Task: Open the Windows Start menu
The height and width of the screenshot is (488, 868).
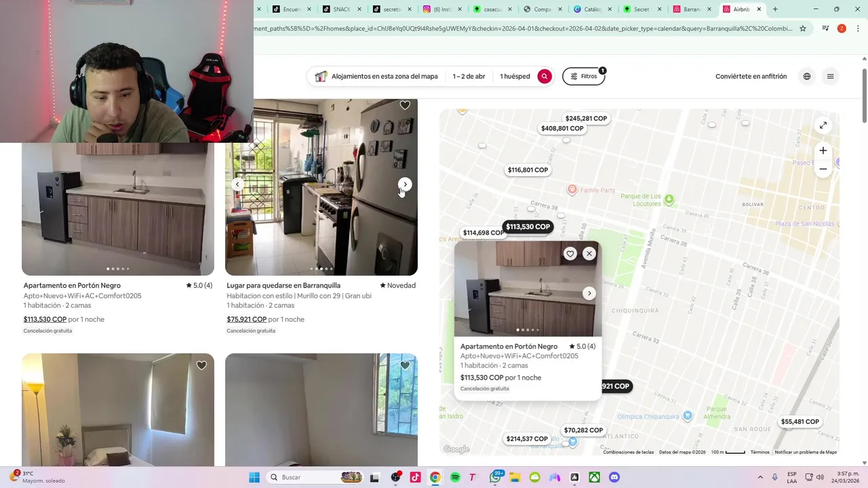Action: pos(254,477)
